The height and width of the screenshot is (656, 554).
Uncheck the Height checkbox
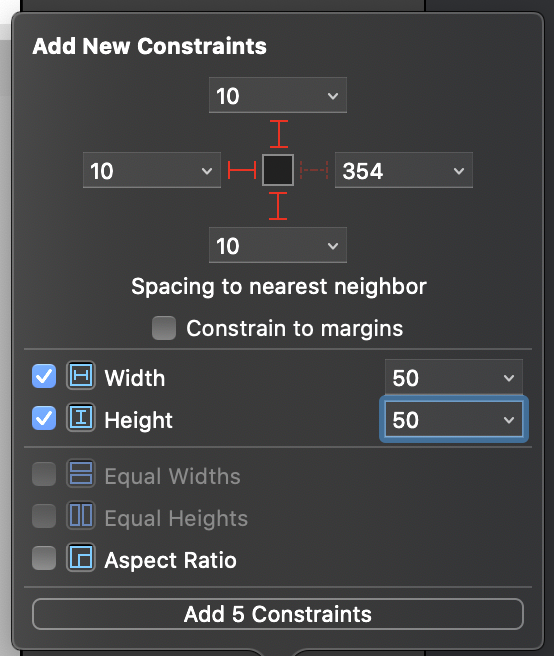pyautogui.click(x=44, y=418)
